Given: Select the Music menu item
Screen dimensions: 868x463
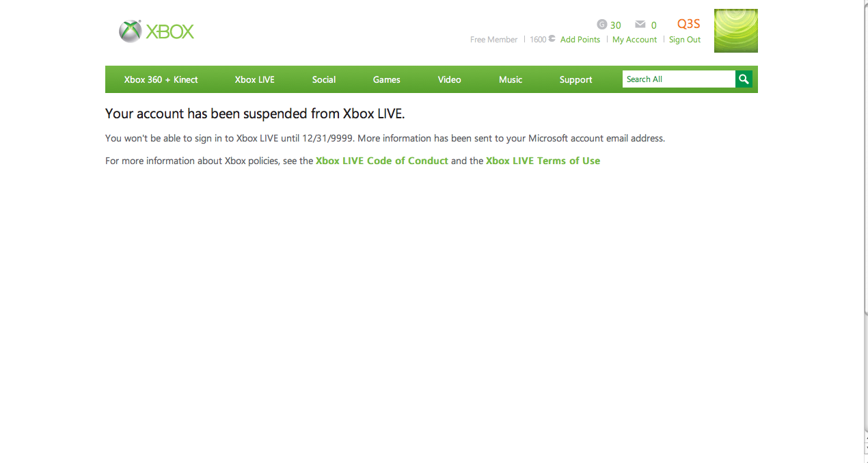Looking at the screenshot, I should pyautogui.click(x=511, y=79).
